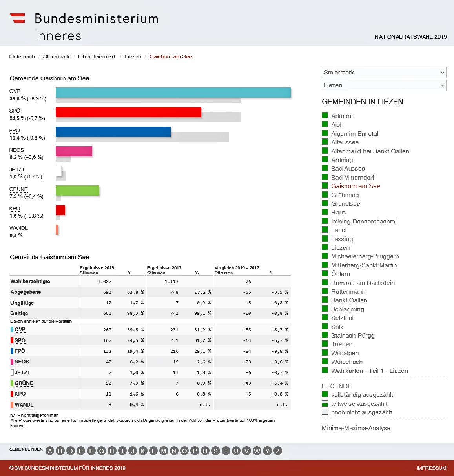Open the Minima-Maxima-Analyse link
The width and height of the screenshot is (454, 476).
click(356, 428)
